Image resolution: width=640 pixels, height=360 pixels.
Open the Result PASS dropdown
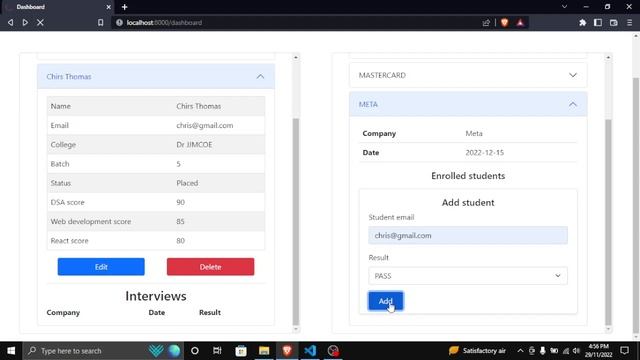pos(468,276)
